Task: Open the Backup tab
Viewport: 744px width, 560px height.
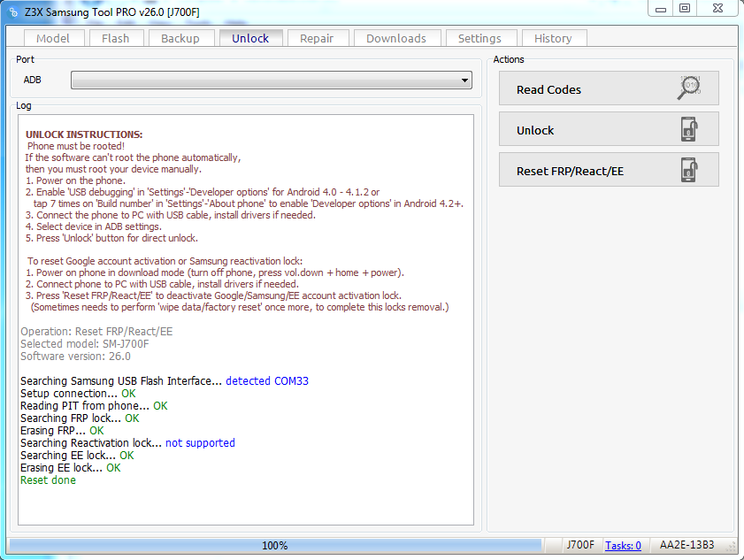Action: pos(180,38)
